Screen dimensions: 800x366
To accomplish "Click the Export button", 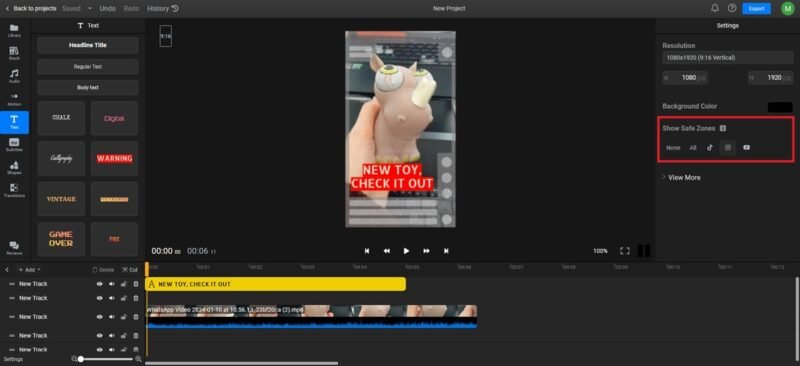I will (756, 9).
